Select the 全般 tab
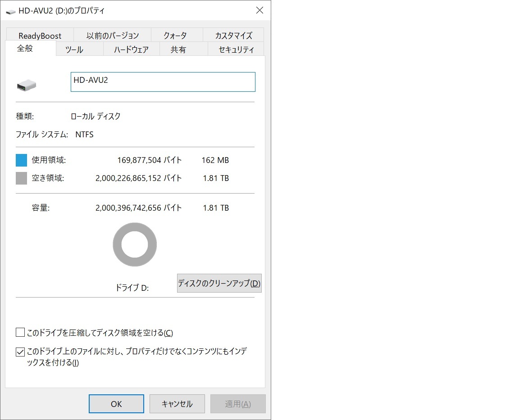 pyautogui.click(x=25, y=49)
